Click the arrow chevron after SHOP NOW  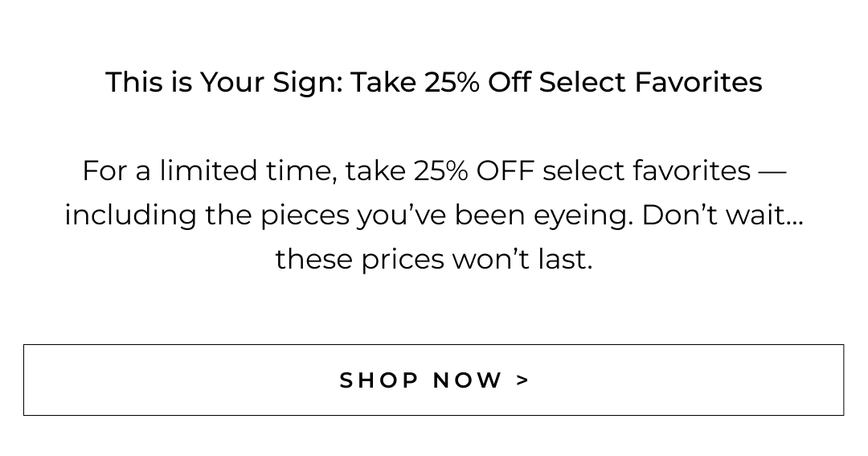(523, 380)
